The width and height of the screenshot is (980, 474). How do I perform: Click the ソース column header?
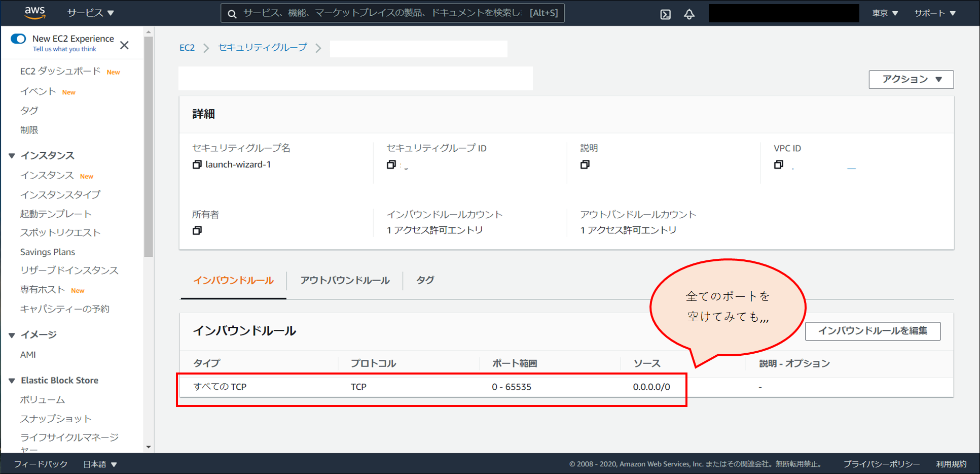click(647, 363)
